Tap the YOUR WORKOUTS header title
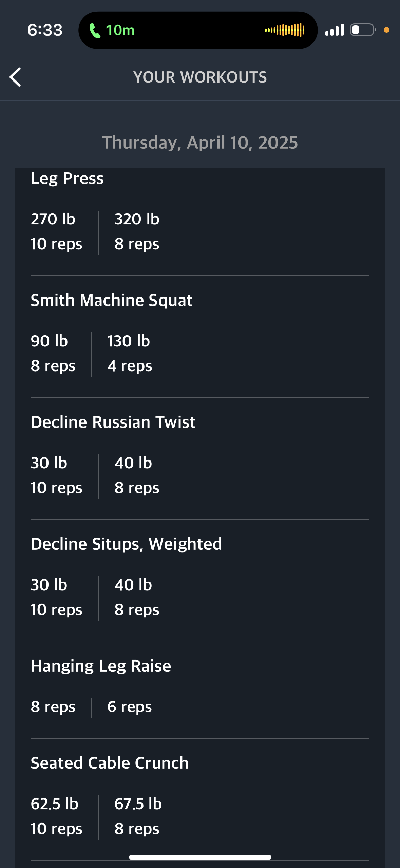This screenshot has width=400, height=868. coord(200,77)
